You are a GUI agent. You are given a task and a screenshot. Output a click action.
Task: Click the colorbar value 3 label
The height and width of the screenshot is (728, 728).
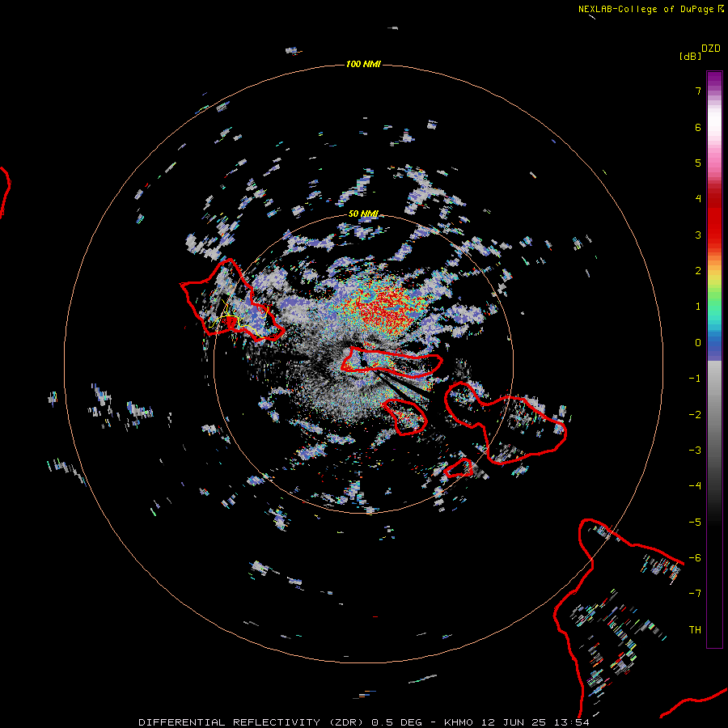698,235
